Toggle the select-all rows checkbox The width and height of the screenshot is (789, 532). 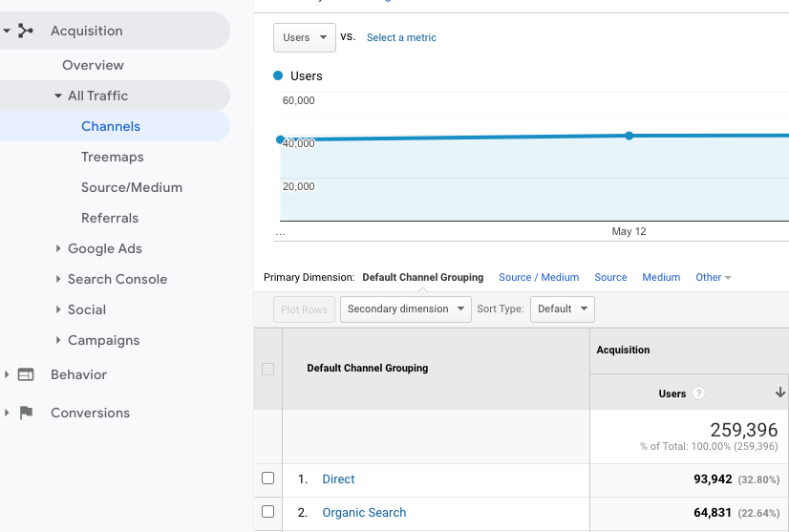[x=267, y=369]
